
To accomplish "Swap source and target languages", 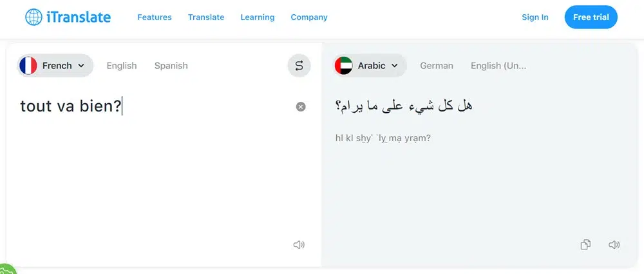I will (299, 65).
